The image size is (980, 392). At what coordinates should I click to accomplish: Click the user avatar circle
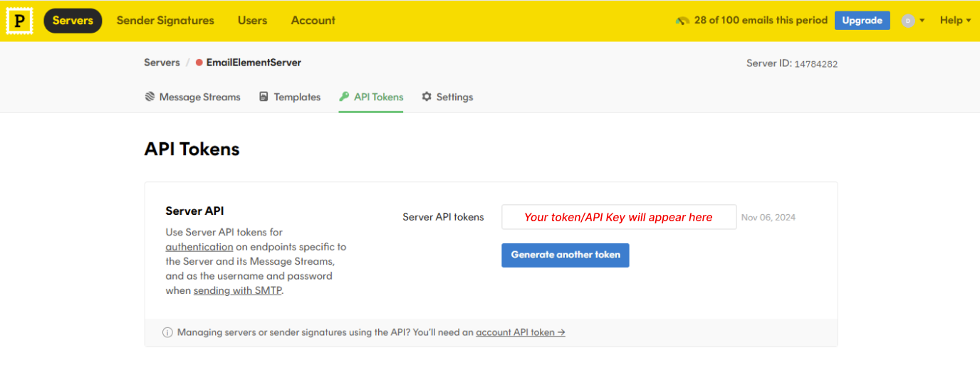(907, 21)
